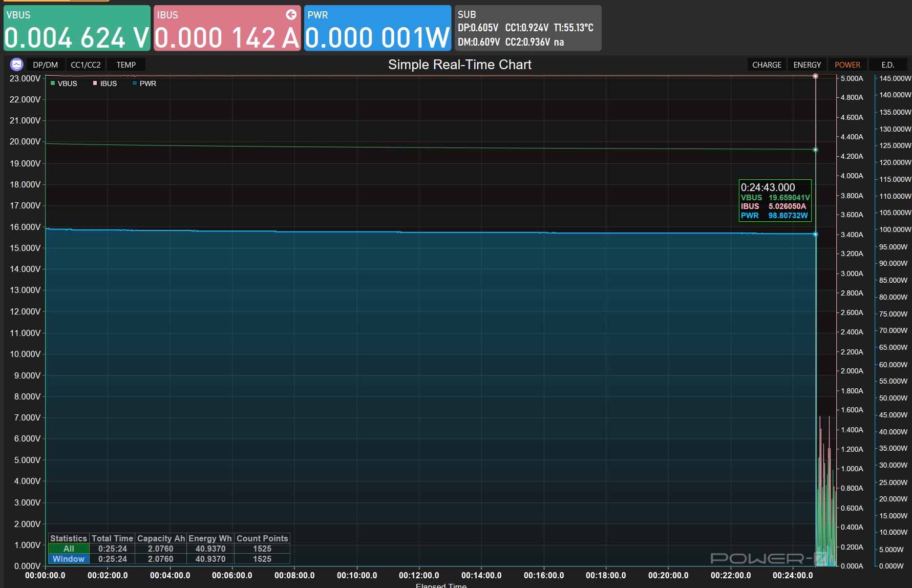The height and width of the screenshot is (588, 912).
Task: Click the green All statistics row label
Action: [x=69, y=549]
